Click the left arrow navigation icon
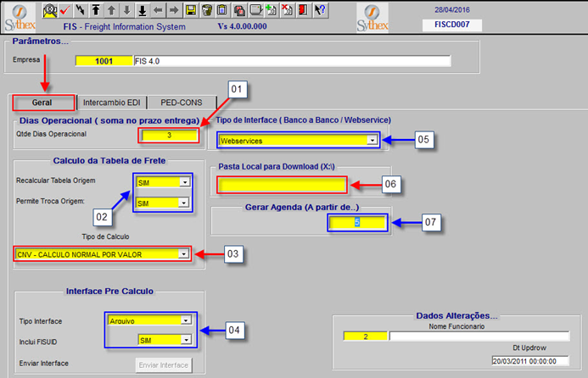The image size is (588, 378). coord(158,10)
